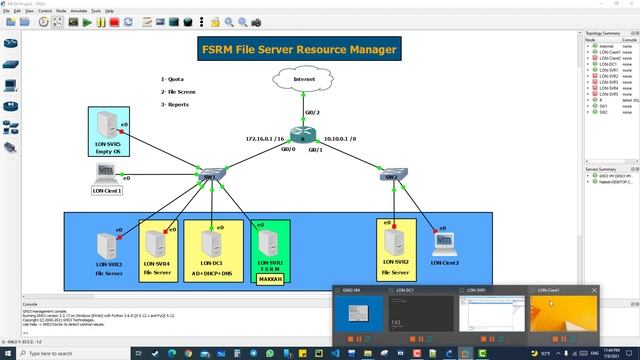Expand LON-SVR3 in Topology Summary

point(588,82)
